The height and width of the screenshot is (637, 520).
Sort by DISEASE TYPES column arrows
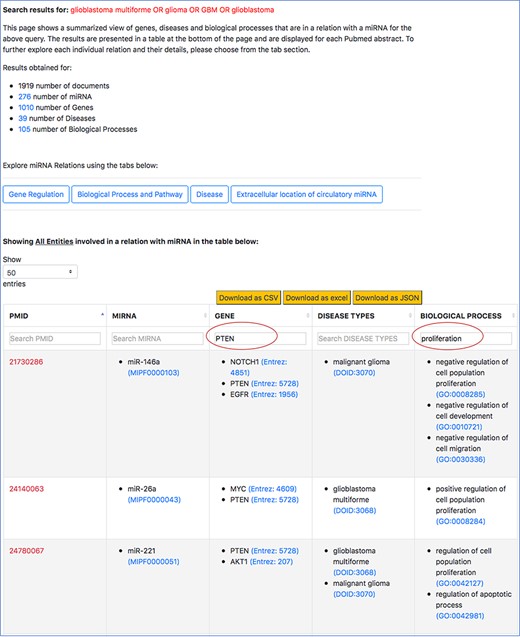point(410,316)
